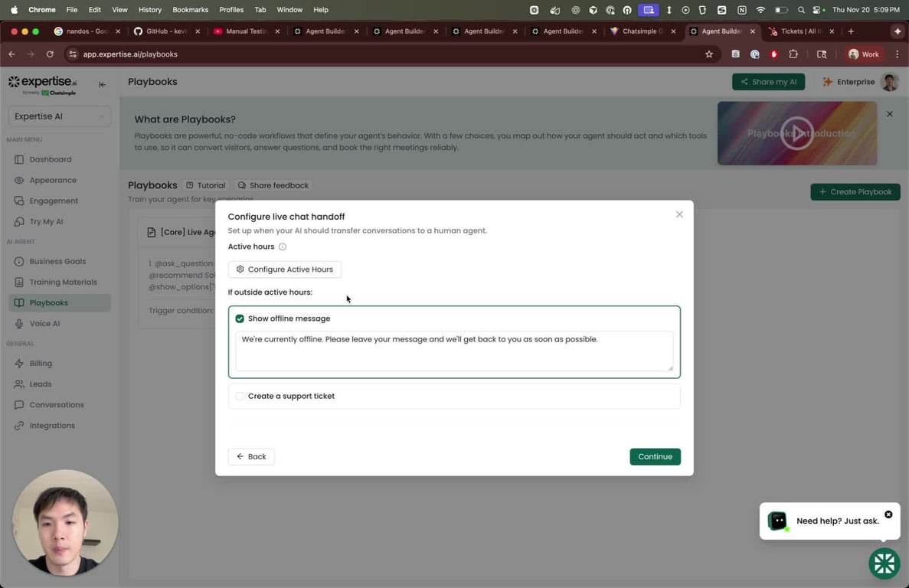This screenshot has height=588, width=909.
Task: Open the Wi-Fi menu bar icon
Action: 760,10
